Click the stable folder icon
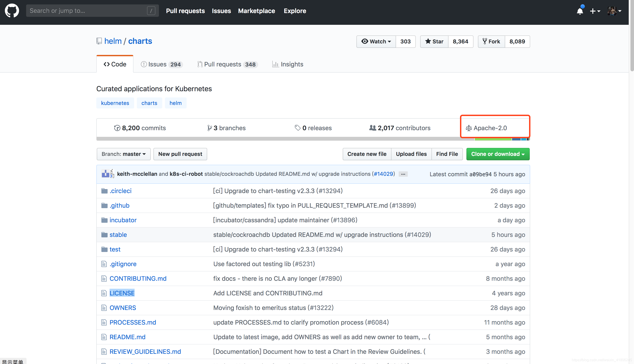634x364 pixels. point(104,235)
